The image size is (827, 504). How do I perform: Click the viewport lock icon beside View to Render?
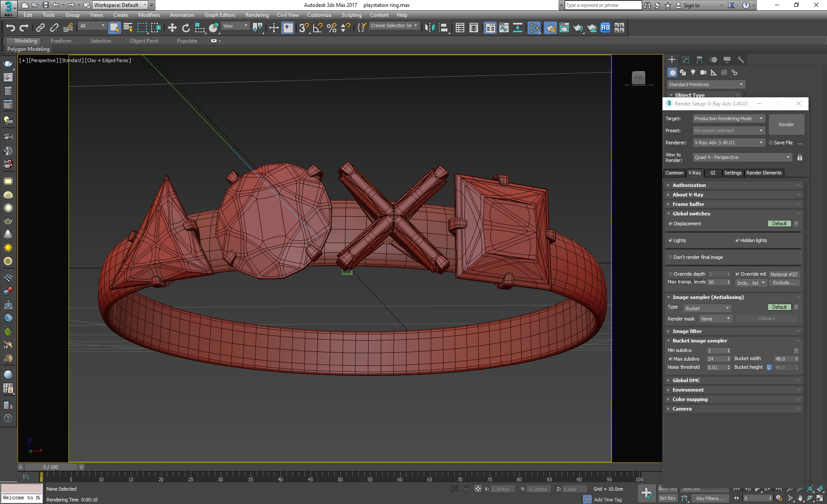click(800, 157)
